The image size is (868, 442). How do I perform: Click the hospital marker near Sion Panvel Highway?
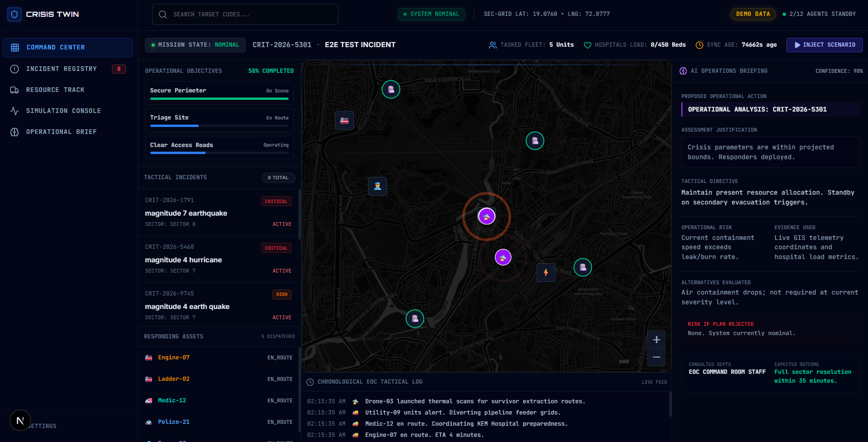pos(415,319)
